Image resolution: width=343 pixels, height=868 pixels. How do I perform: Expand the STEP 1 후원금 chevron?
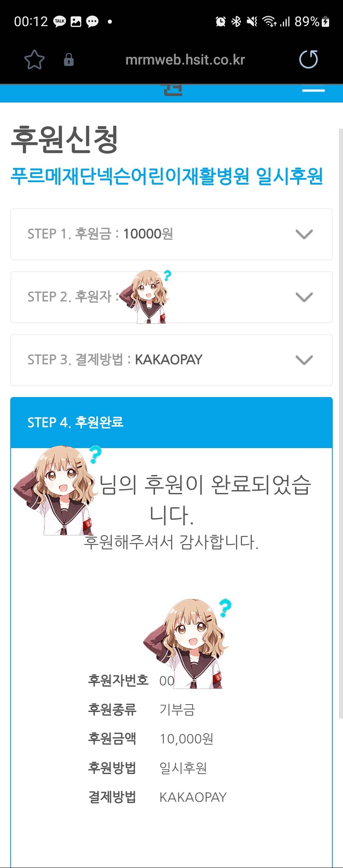tap(304, 234)
